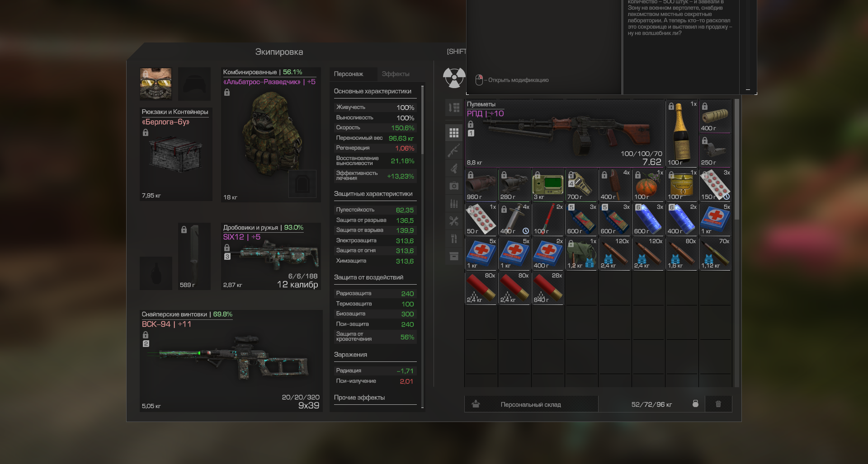Image resolution: width=868 pixels, height=464 pixels.
Task: Click the Переносимый вес 96,63 кг row
Action: 375,138
